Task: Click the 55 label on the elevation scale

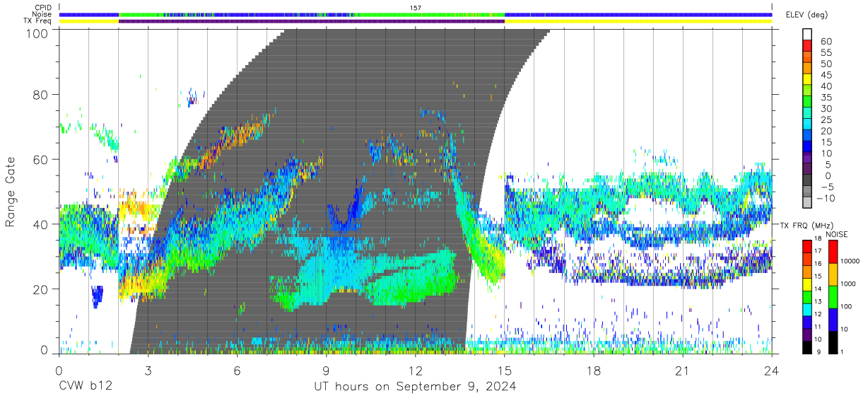Action: pos(825,53)
